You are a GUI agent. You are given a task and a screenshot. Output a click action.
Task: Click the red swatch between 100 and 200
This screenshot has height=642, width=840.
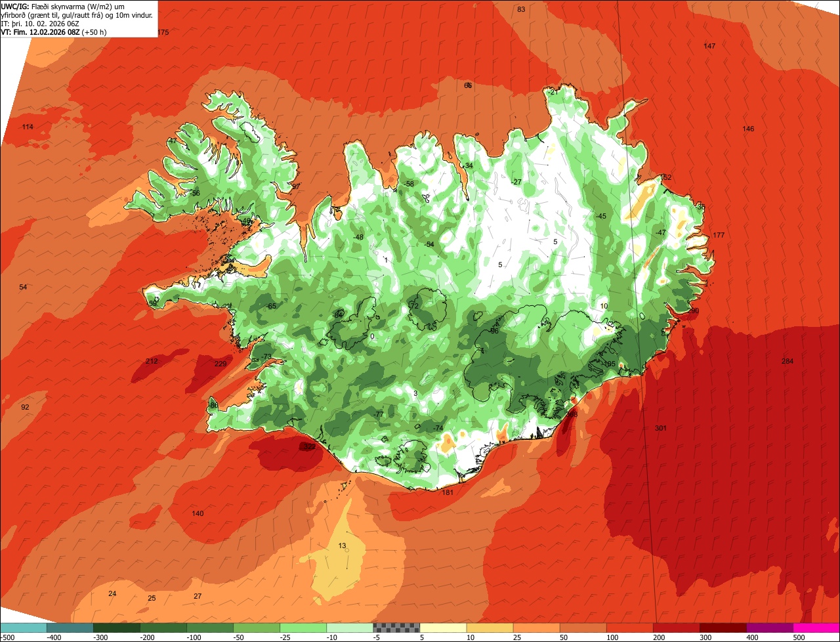click(x=629, y=628)
